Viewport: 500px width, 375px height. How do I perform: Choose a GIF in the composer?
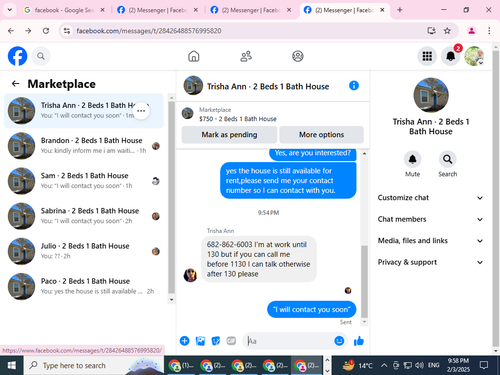pyautogui.click(x=231, y=341)
